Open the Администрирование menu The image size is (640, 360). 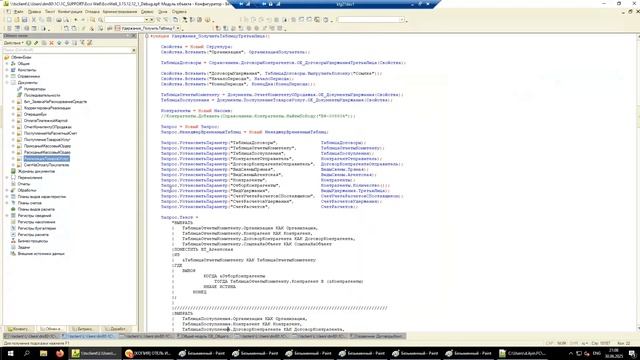120,12
